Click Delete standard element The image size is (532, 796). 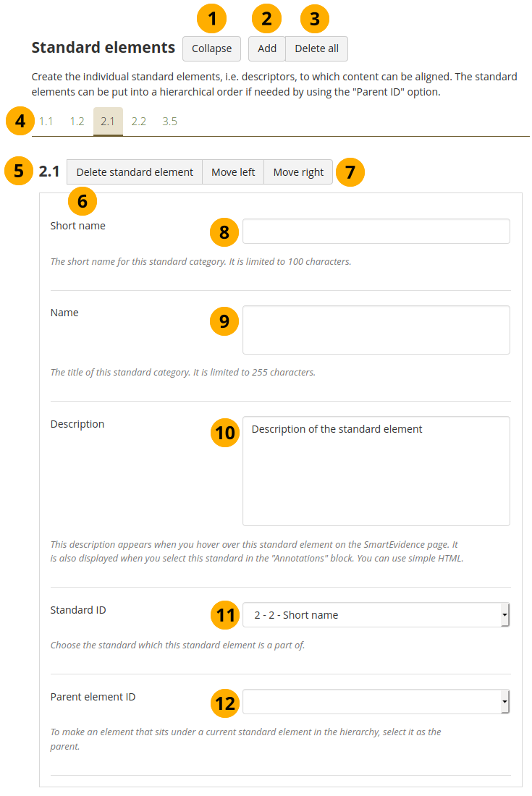135,172
